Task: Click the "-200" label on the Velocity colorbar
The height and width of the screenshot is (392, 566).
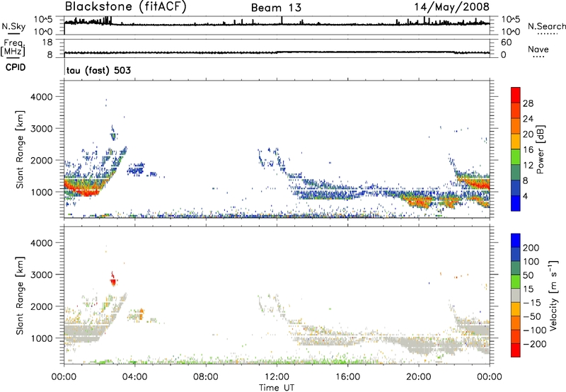Action: [534, 344]
